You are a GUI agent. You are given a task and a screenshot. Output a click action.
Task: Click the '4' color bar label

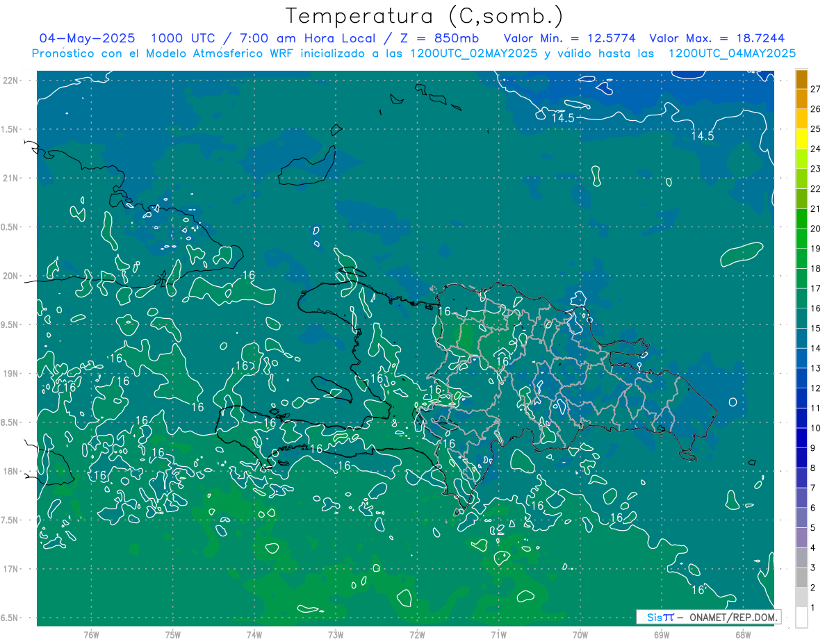pos(813,548)
